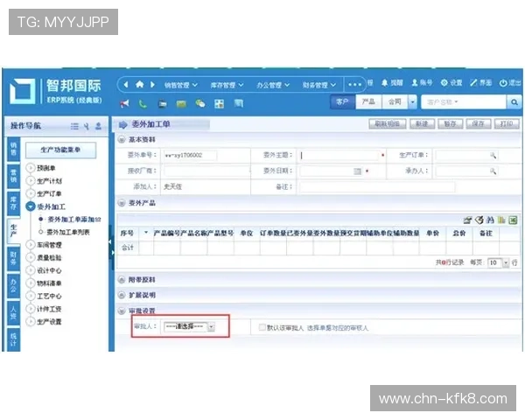Image resolution: width=525 pixels, height=420 pixels.
Task: Collapse the 委外加工 tree node
Action: tap(31, 206)
